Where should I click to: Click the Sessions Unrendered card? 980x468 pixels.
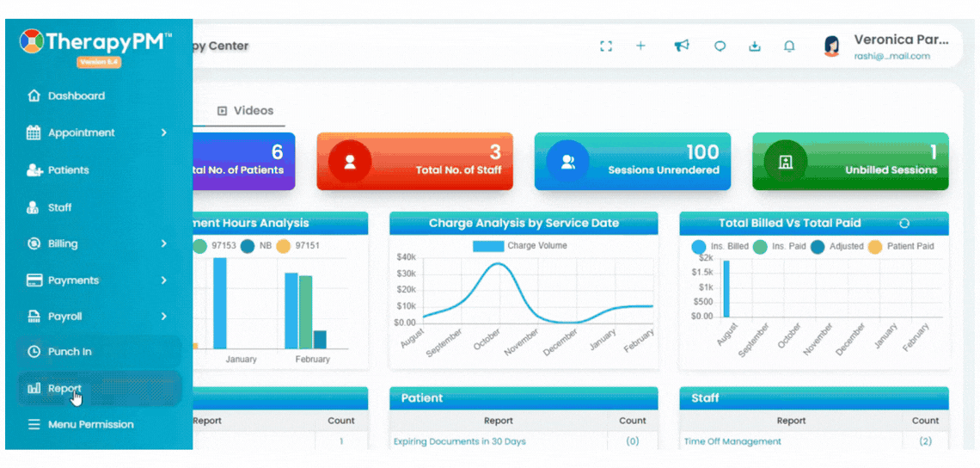point(633,162)
